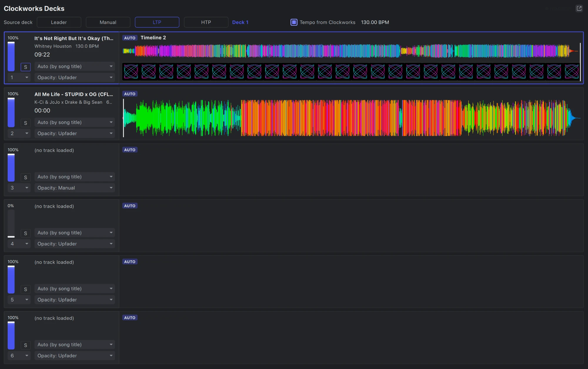Viewport: 588px width, 369px height.
Task: Select HTP source deck mode
Action: [206, 22]
